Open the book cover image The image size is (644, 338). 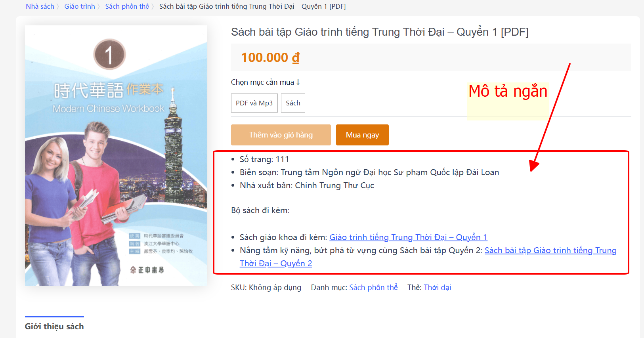pos(116,156)
